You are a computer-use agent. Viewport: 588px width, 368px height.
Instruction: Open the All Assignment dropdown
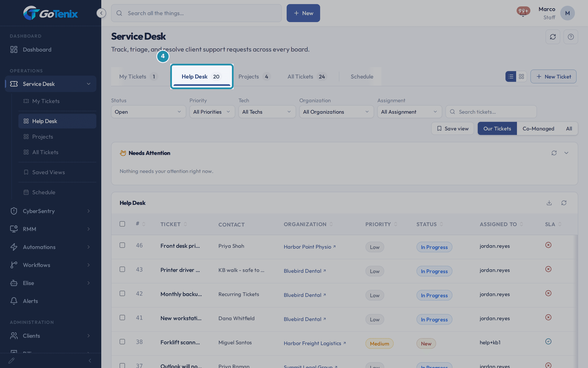coord(409,112)
